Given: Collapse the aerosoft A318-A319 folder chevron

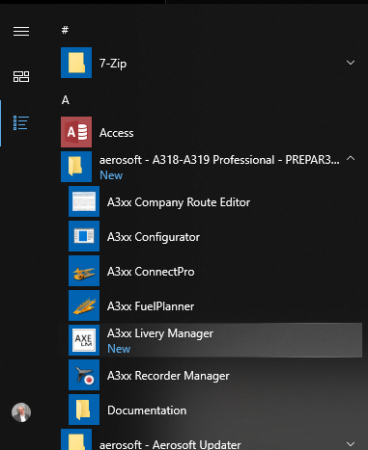Looking at the screenshot, I should pyautogui.click(x=350, y=158).
